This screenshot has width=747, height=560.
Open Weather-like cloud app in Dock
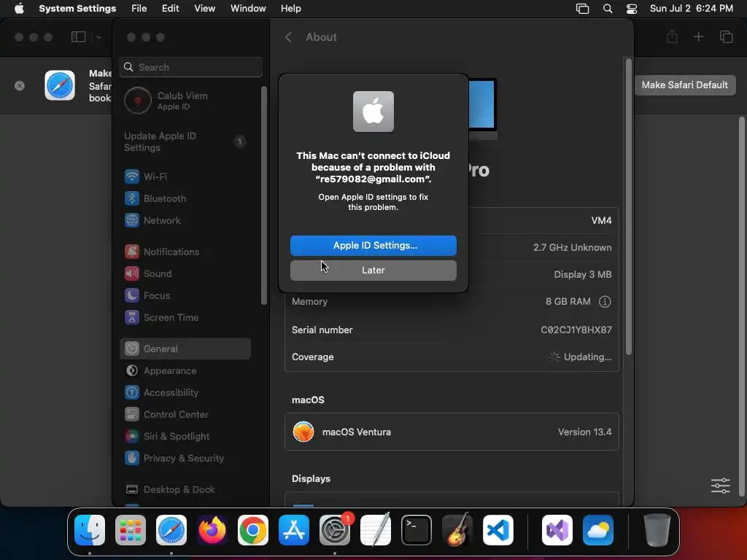pos(598,530)
